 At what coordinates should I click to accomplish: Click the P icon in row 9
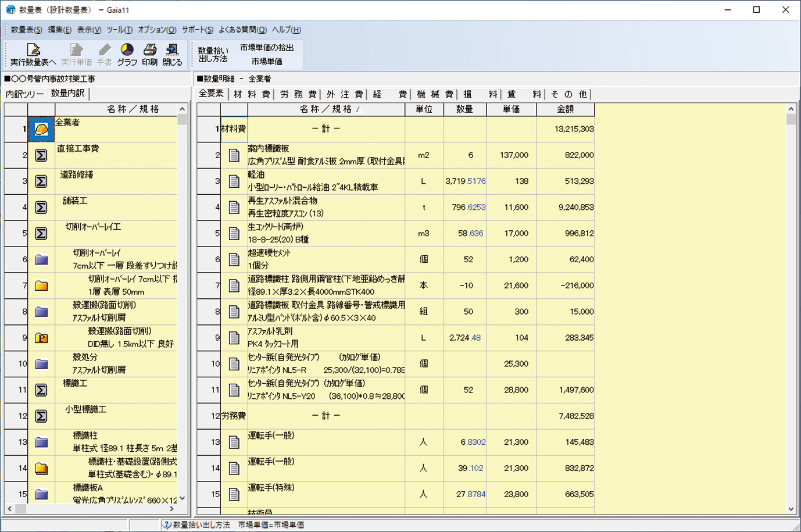click(x=41, y=338)
